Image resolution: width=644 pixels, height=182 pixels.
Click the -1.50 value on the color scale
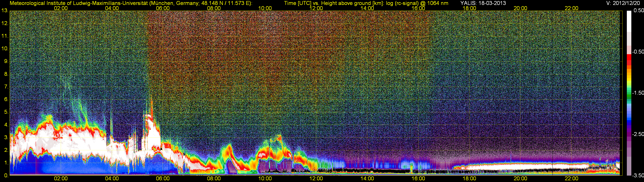[x=638, y=93]
